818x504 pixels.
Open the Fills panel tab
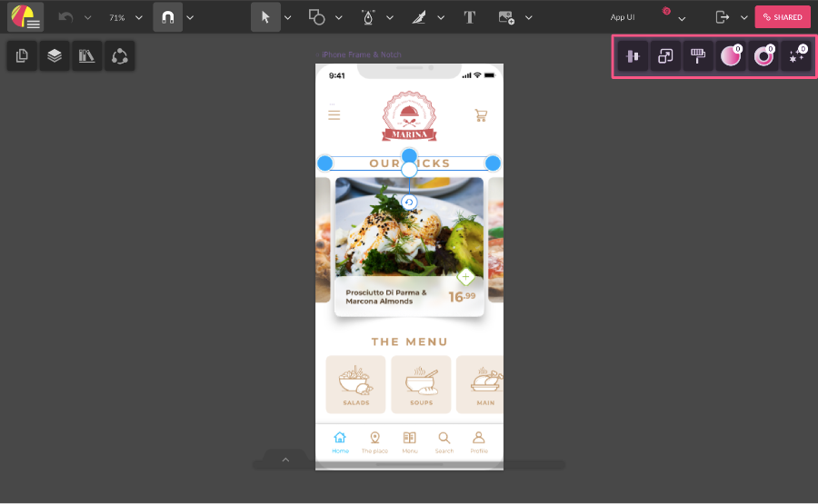pos(731,56)
